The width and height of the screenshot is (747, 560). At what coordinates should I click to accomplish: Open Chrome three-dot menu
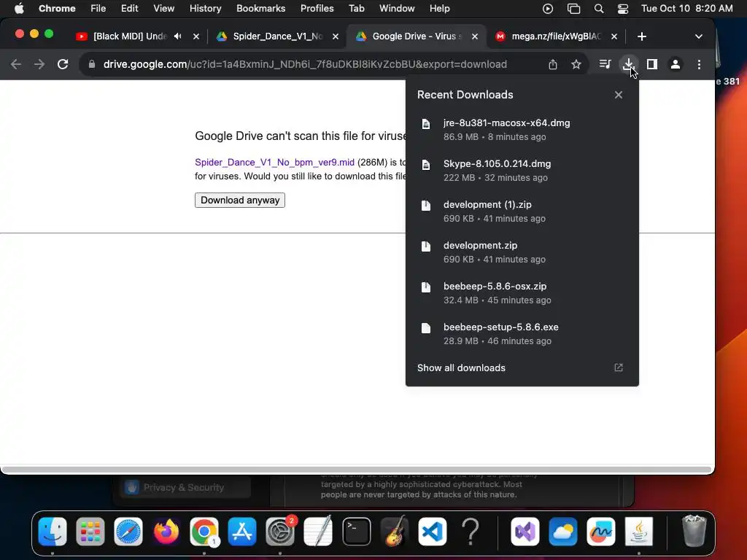[x=699, y=64]
